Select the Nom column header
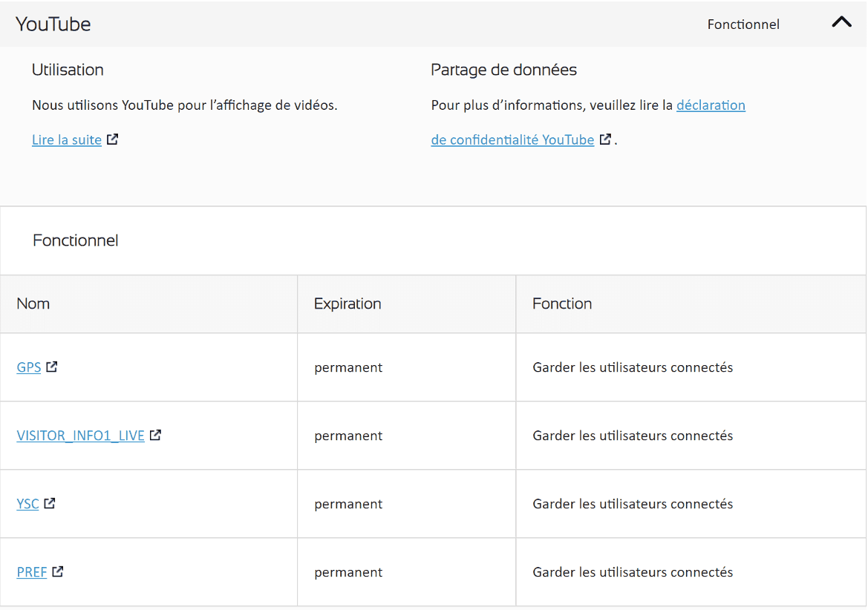The width and height of the screenshot is (868, 610). [x=33, y=304]
